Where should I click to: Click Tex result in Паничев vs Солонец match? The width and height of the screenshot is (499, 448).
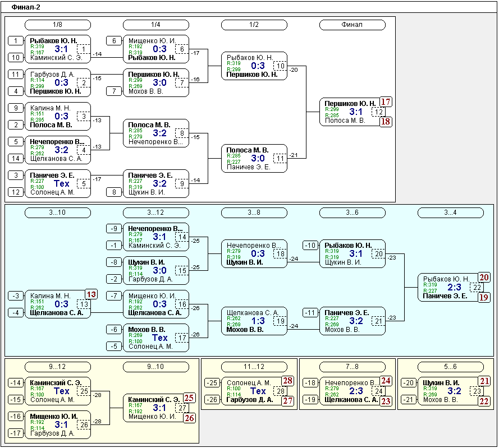pyautogui.click(x=61, y=184)
